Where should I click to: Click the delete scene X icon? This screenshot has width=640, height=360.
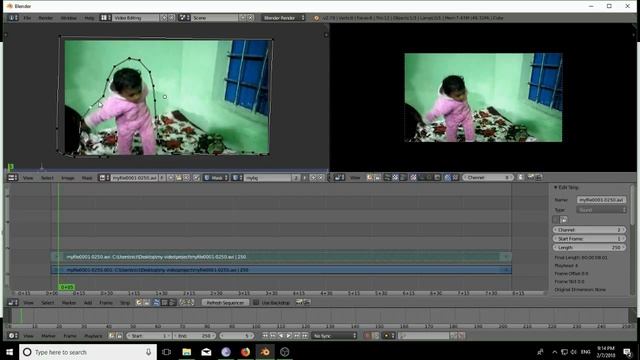(x=250, y=18)
